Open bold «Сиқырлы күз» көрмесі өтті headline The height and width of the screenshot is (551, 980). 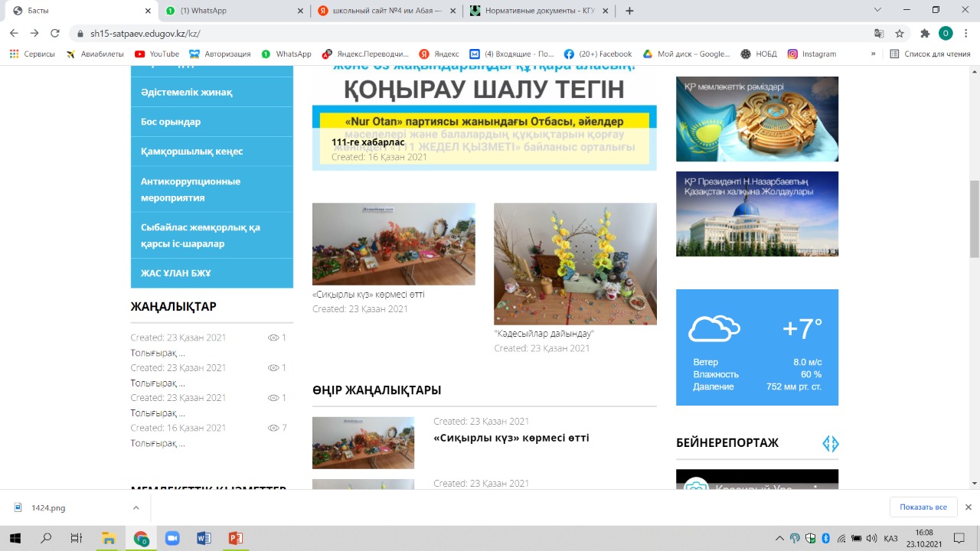click(511, 438)
